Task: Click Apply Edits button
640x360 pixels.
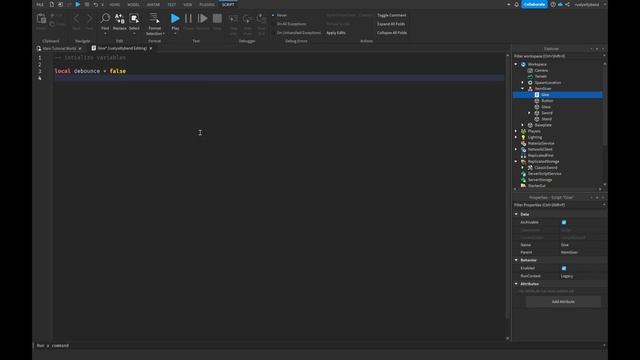Action: coord(336,33)
